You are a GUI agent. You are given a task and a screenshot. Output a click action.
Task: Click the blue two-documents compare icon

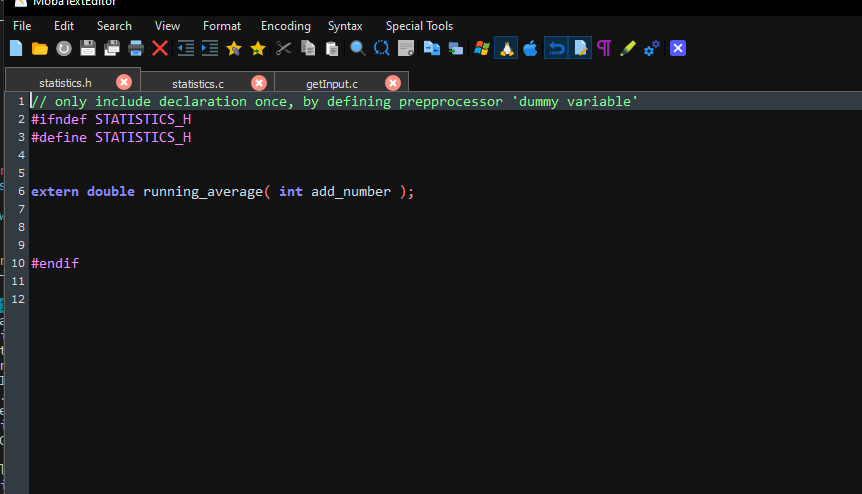click(432, 48)
